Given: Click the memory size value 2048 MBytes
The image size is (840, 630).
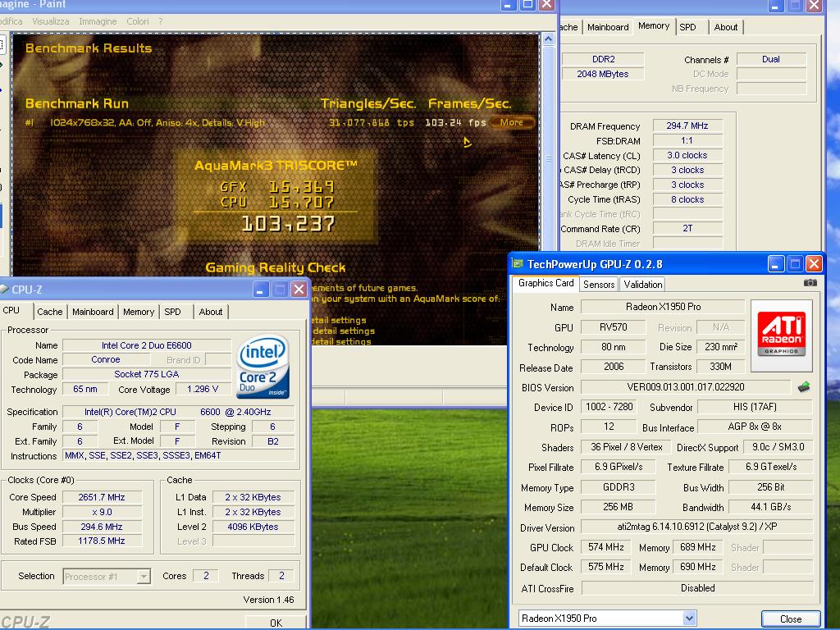Looking at the screenshot, I should [603, 74].
